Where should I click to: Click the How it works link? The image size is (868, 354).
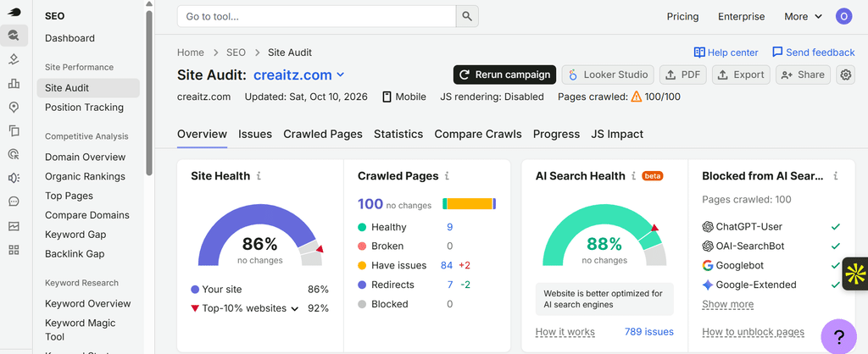[x=565, y=332]
